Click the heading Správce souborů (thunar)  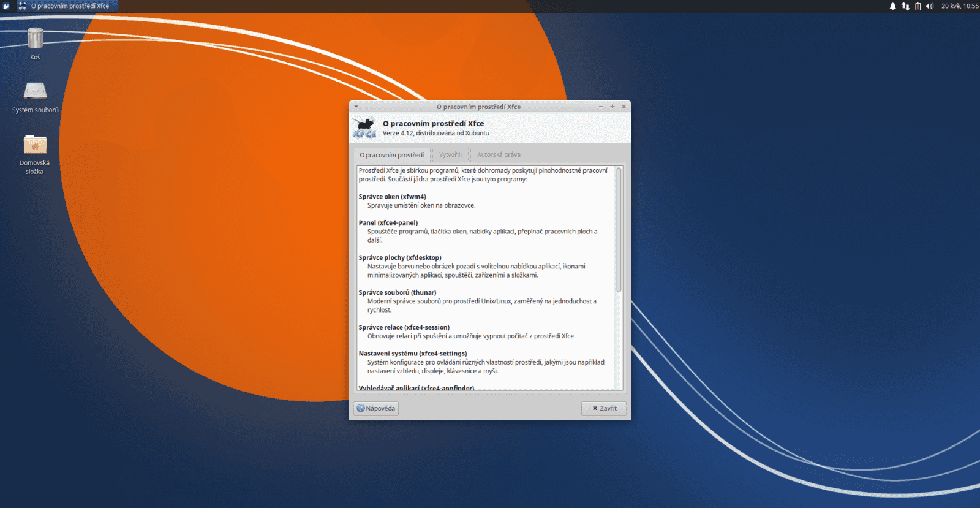(x=398, y=293)
